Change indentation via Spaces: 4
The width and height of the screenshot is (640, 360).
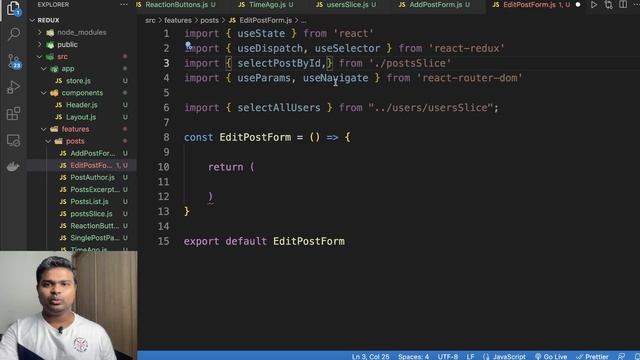click(x=413, y=356)
